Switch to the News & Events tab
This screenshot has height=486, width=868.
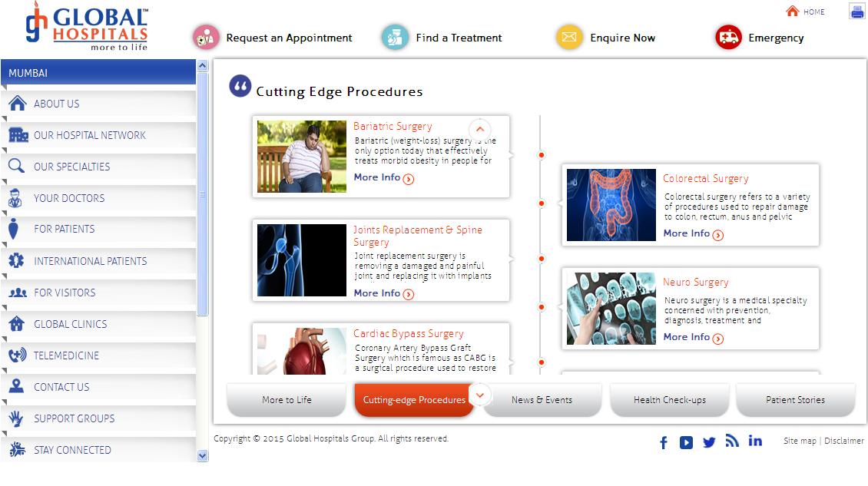coord(542,400)
